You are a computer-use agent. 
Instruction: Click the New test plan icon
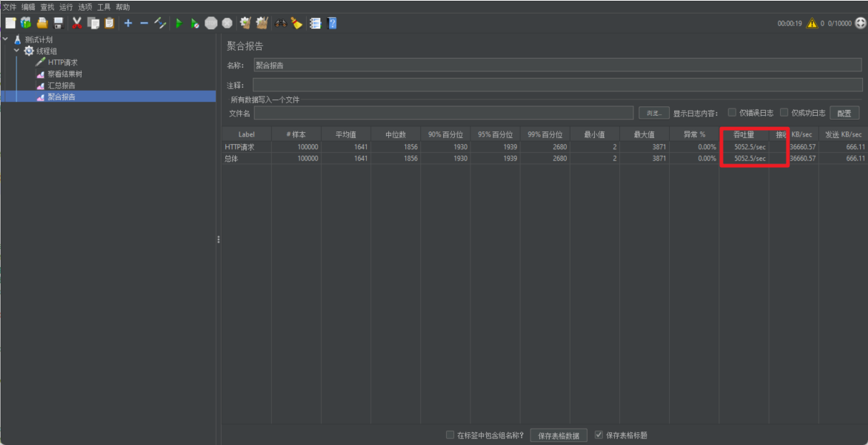[10, 23]
